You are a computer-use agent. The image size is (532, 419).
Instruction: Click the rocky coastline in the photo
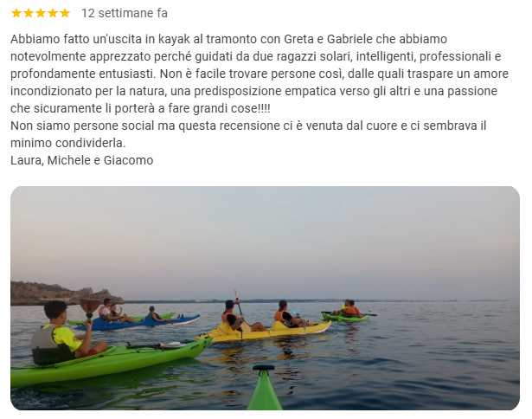65,293
